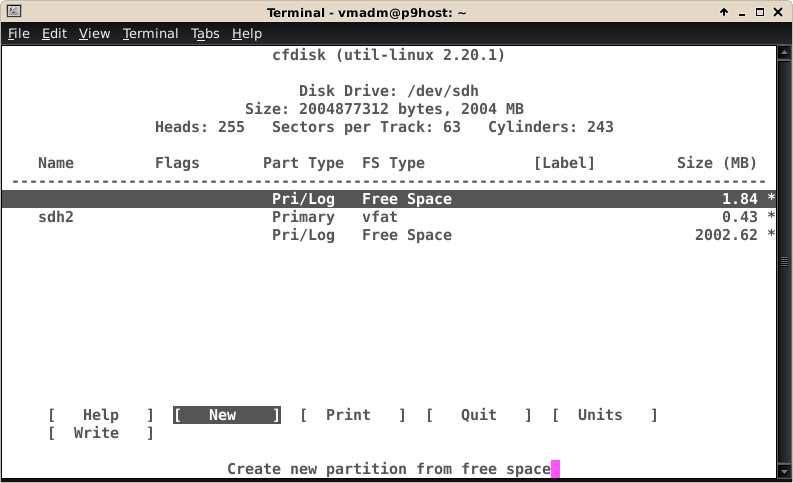Open the Tabs menu
793x483 pixels.
[x=205, y=33]
